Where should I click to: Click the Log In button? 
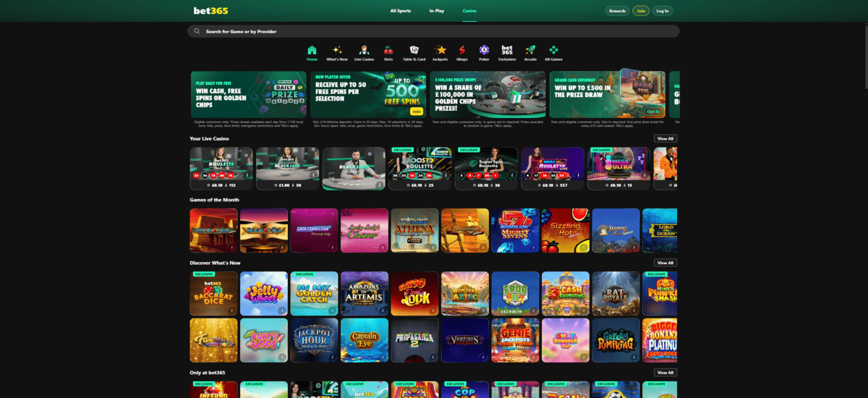pos(662,11)
